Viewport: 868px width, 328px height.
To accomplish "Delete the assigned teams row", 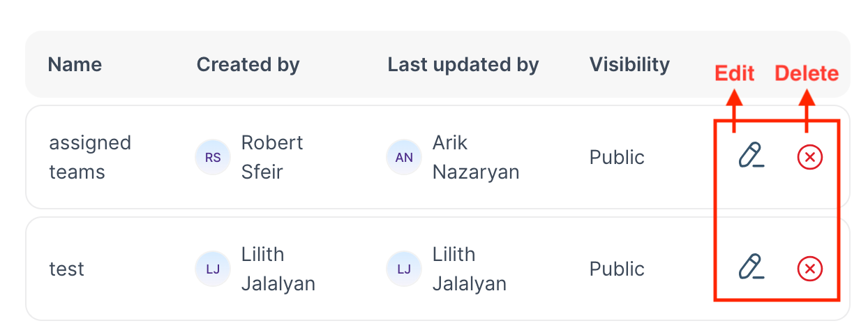I will point(810,158).
